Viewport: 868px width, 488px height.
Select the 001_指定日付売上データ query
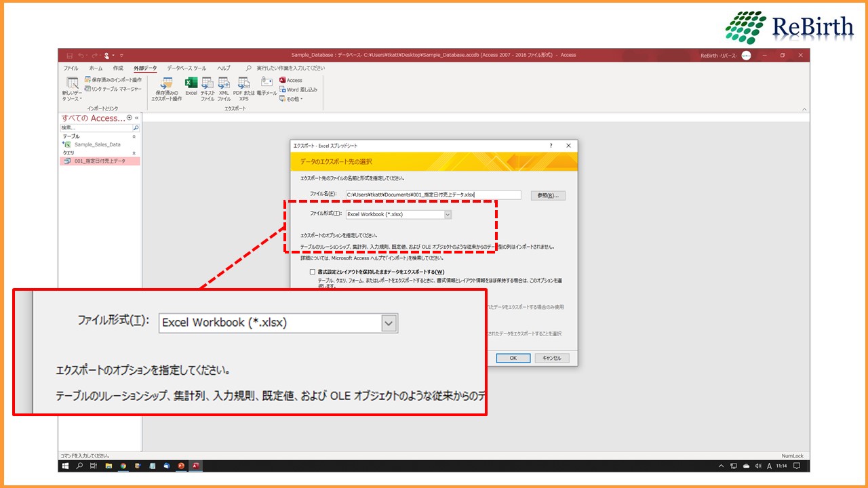[100, 161]
